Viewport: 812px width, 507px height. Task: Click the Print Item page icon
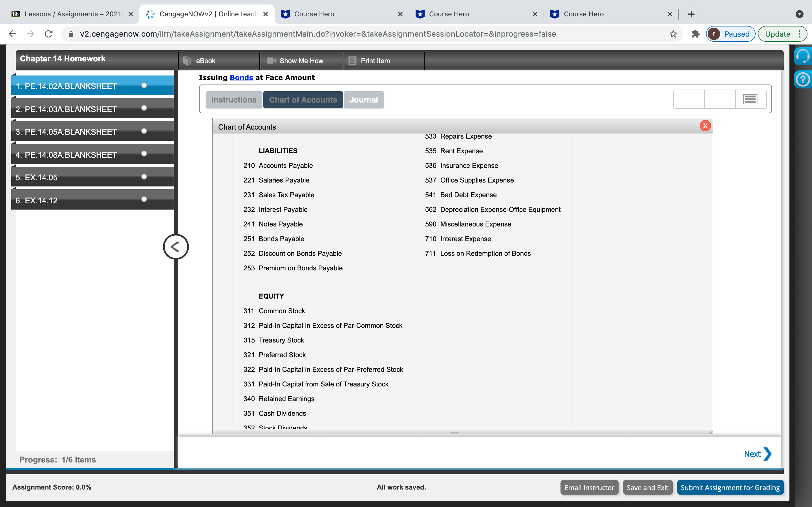point(352,61)
